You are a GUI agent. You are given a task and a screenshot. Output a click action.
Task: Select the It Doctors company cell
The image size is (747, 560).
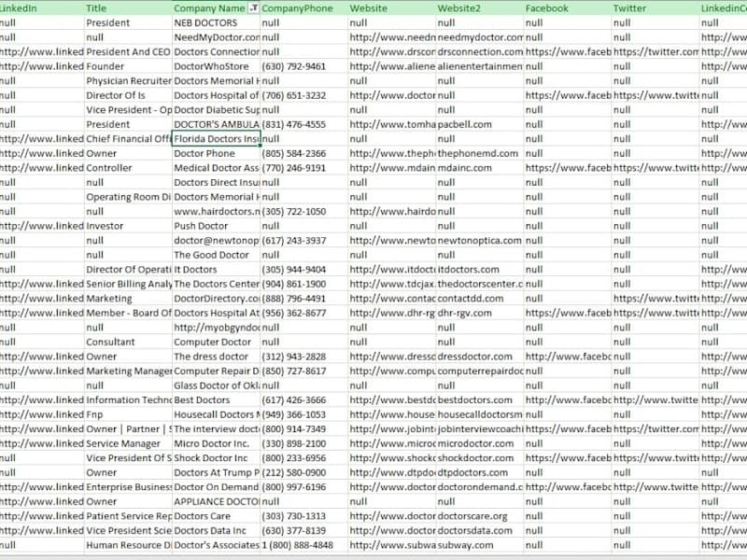(217, 270)
